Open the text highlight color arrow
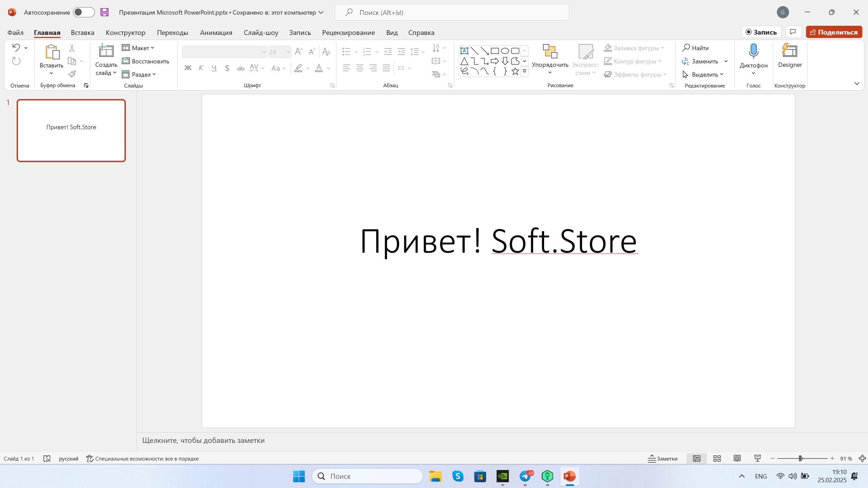868x488 pixels. [308, 68]
